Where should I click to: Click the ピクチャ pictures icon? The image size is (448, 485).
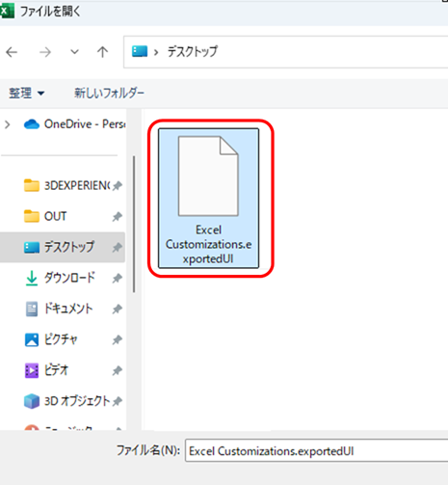(x=32, y=339)
